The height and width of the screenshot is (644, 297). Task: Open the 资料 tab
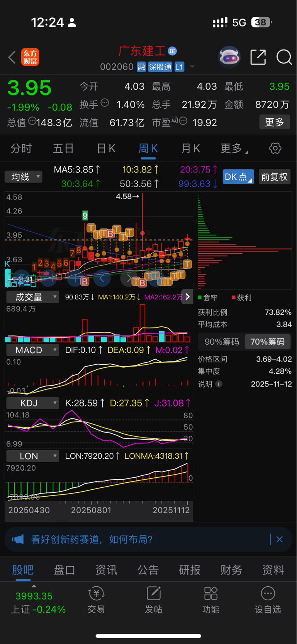273,570
